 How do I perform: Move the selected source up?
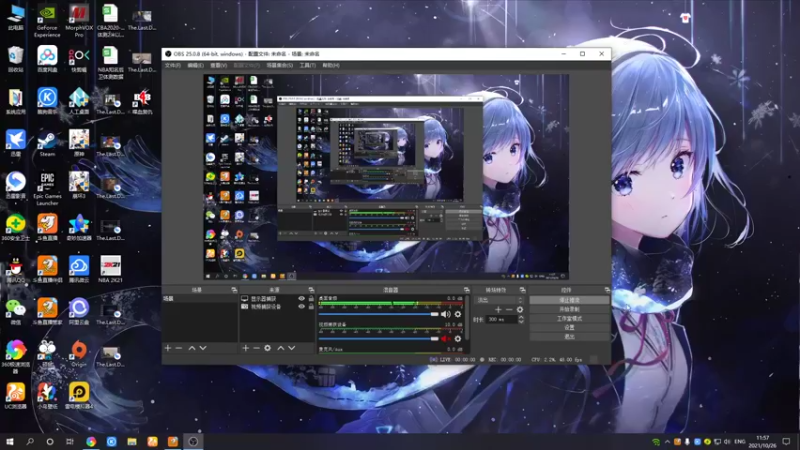click(281, 348)
